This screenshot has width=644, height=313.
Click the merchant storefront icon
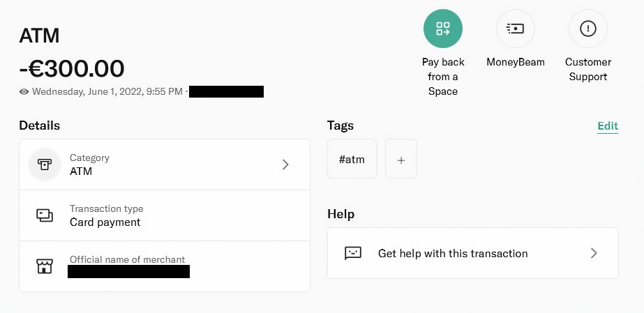click(45, 266)
